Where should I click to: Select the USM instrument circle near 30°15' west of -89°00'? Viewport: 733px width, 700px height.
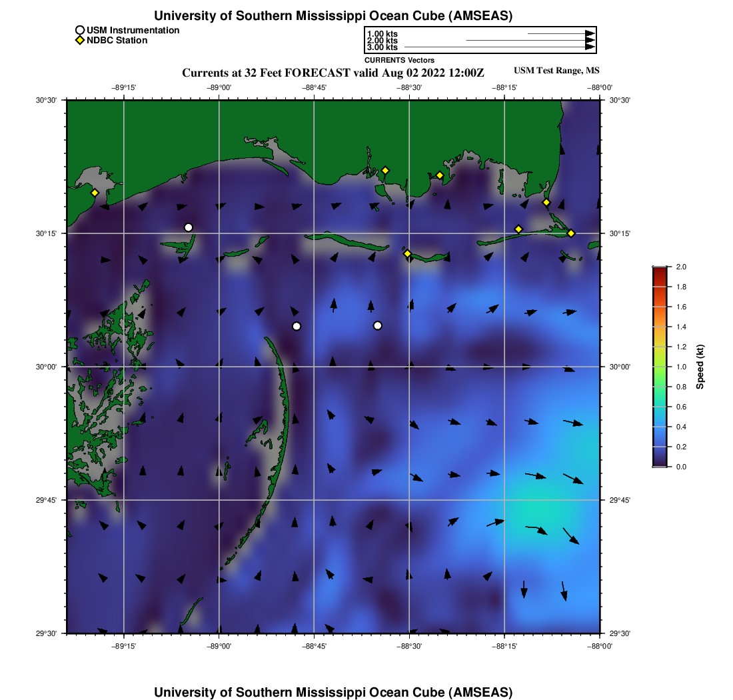click(189, 228)
